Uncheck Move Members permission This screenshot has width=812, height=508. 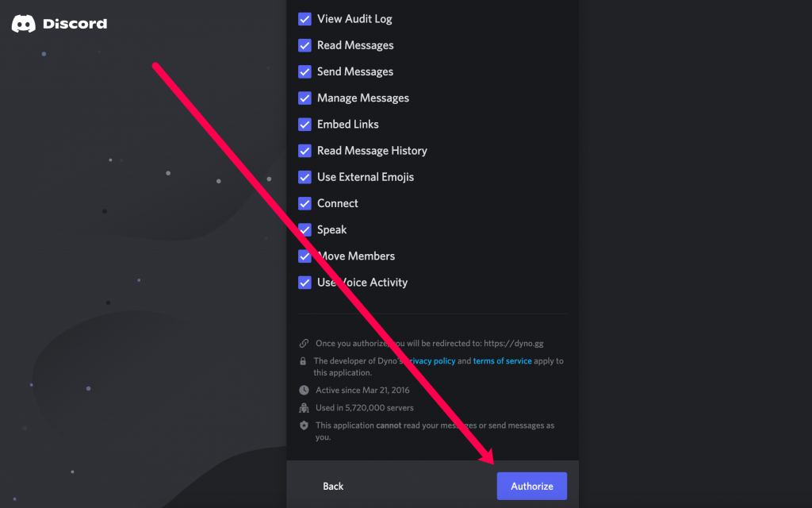tap(304, 256)
